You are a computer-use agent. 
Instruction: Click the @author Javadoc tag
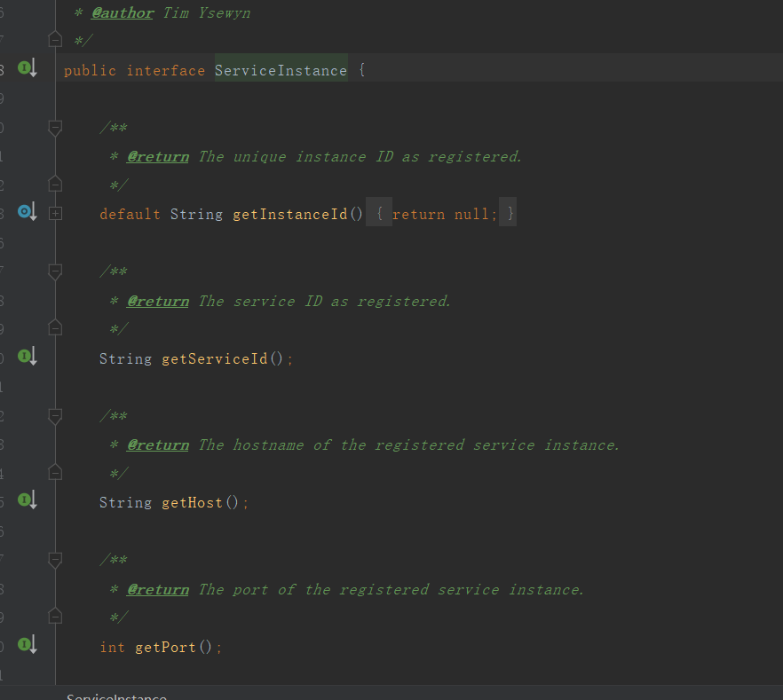123,13
